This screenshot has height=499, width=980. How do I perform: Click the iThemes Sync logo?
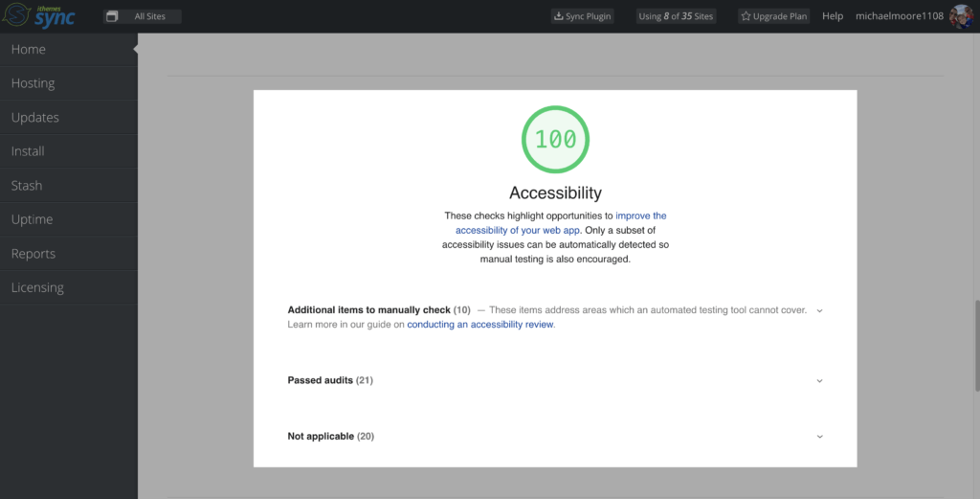click(x=38, y=16)
